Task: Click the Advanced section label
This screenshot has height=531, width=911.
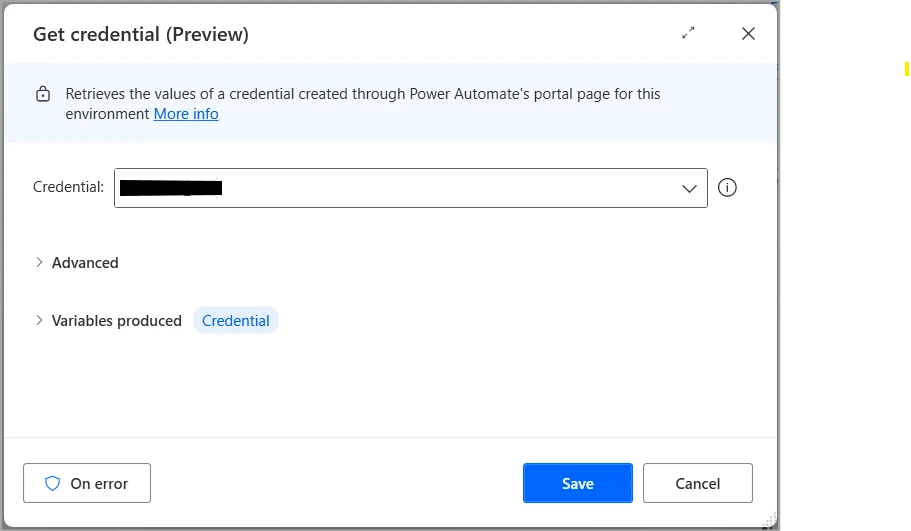Action: point(85,263)
